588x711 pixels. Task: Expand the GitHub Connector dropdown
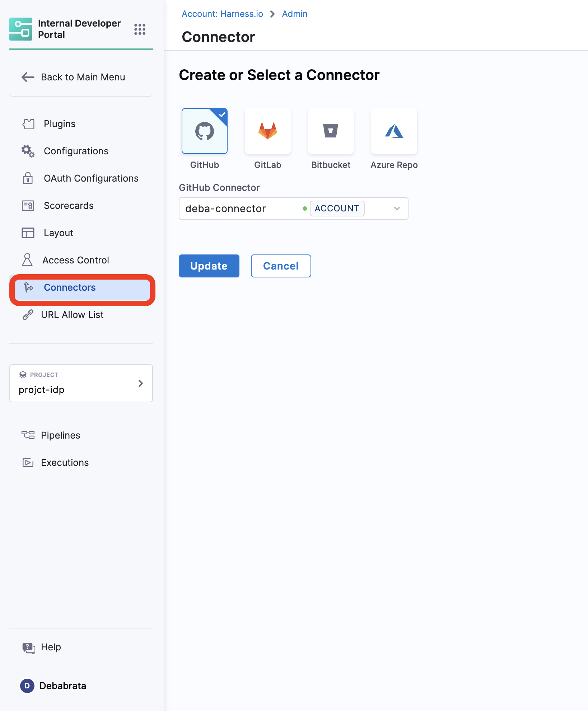(x=397, y=209)
